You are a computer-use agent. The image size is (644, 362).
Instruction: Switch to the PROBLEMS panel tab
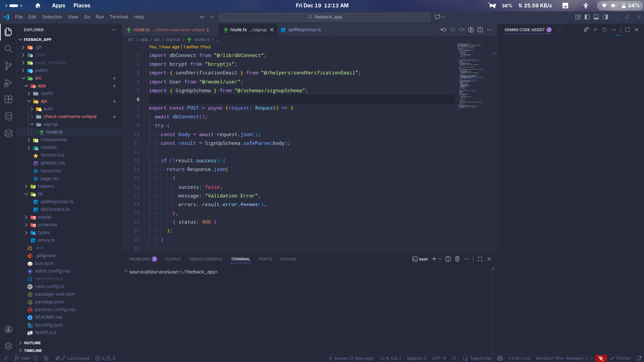(140, 259)
